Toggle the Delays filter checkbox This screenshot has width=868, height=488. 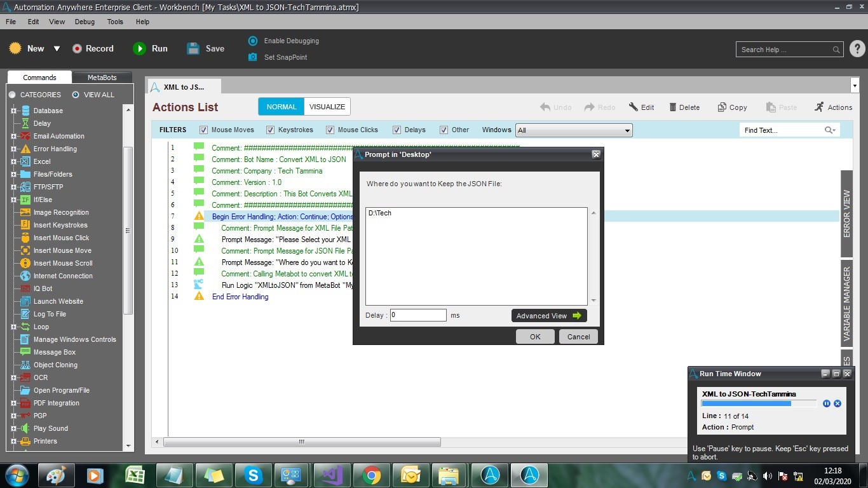(397, 130)
